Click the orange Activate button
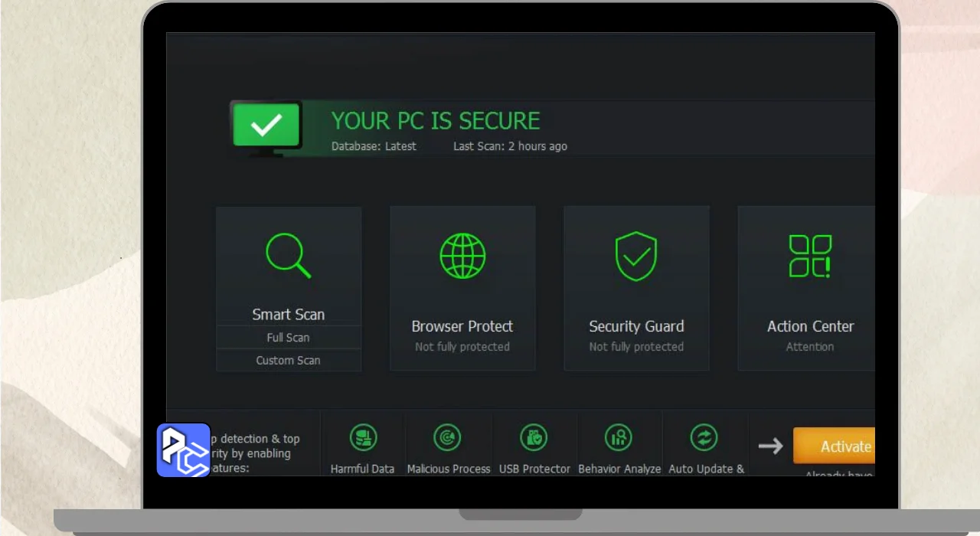 tap(835, 446)
